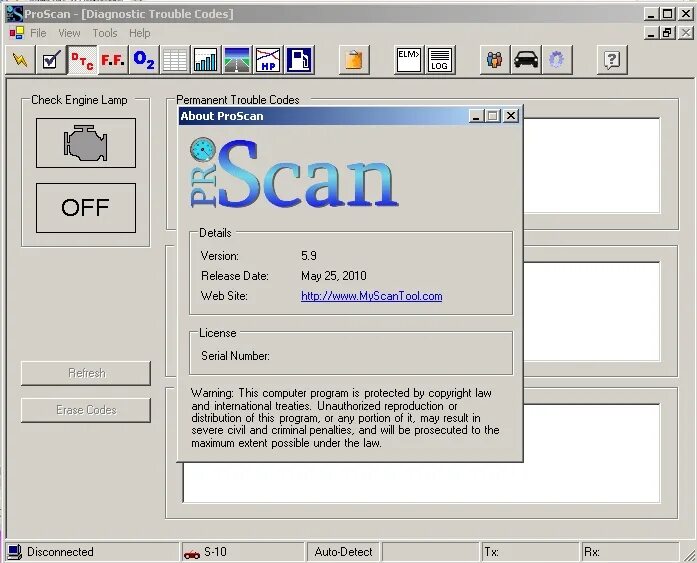697x563 pixels.
Task: Open the LOG viewer icon
Action: click(x=440, y=60)
